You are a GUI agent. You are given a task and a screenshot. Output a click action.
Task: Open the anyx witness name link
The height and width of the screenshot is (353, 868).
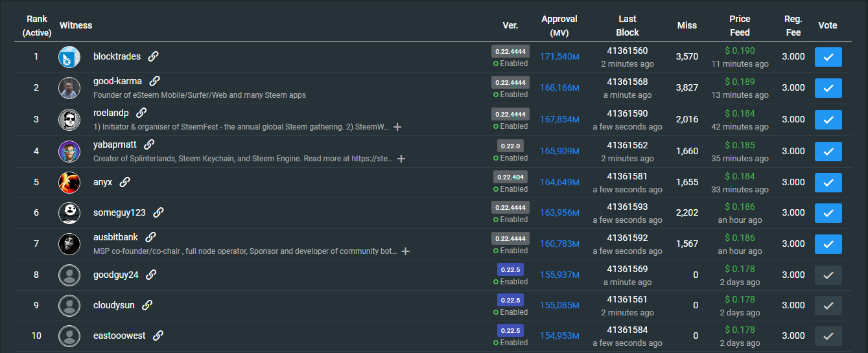[102, 182]
